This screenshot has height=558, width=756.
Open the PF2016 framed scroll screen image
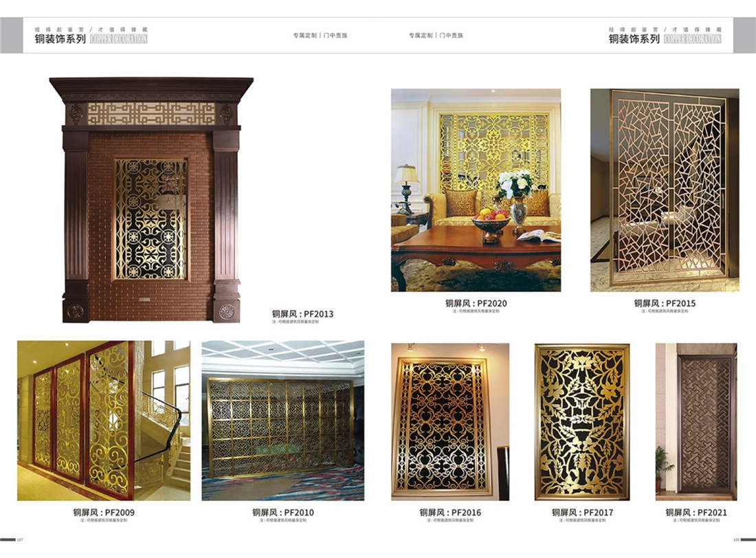coord(450,422)
